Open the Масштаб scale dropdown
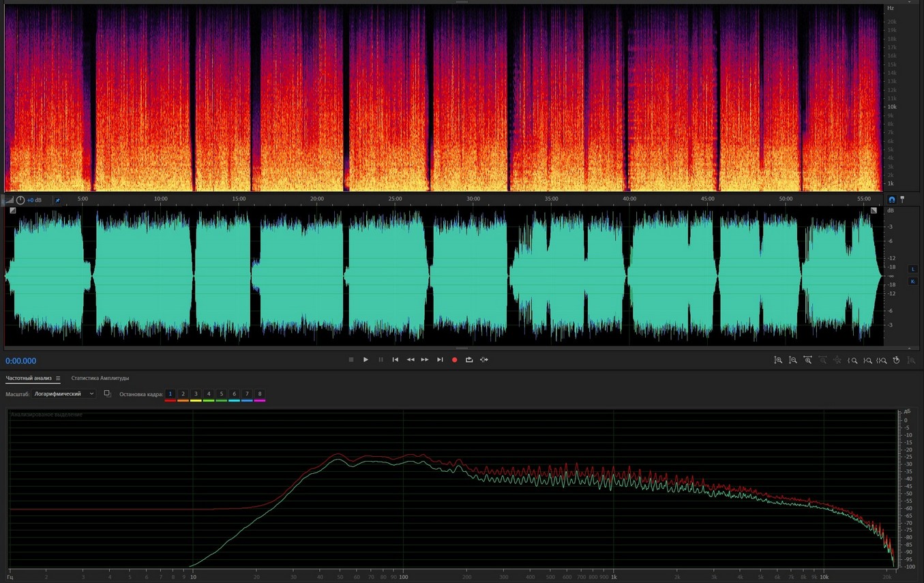 65,394
